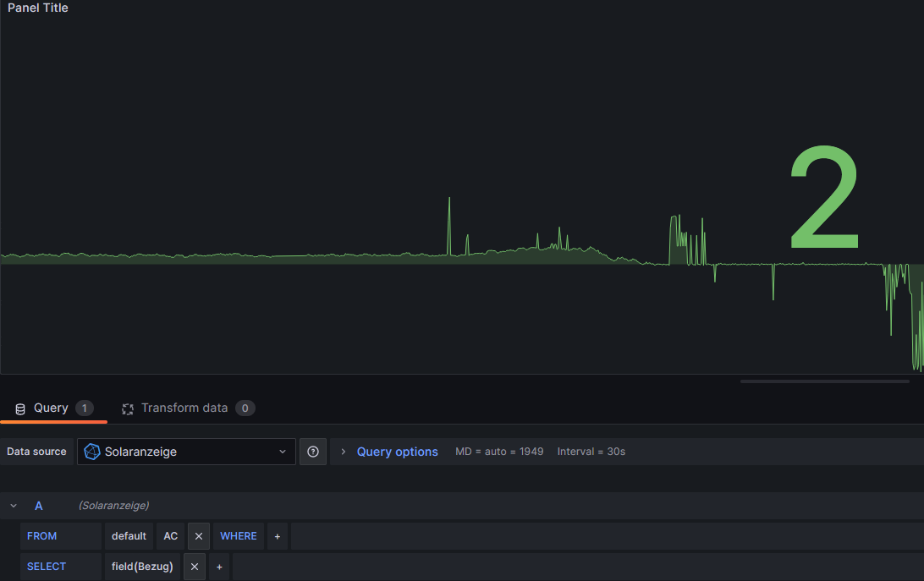The image size is (924, 581).
Task: Remove field(Bezug) using the X button
Action: (x=194, y=567)
